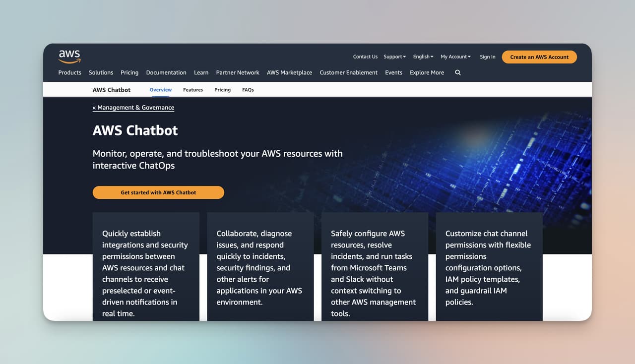Click Get started with AWS Chatbot
Viewport: 635px width, 364px height.
pyautogui.click(x=158, y=192)
